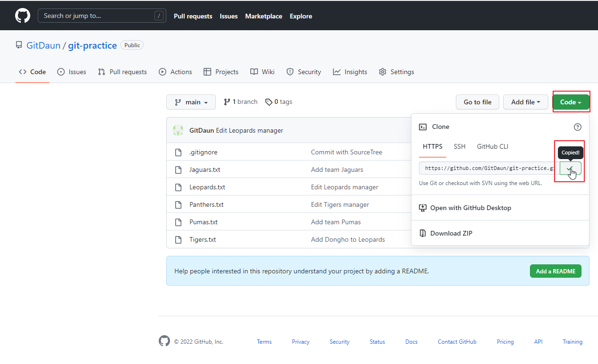Viewport: 598px width, 364px height.
Task: Go to Marketplace
Action: [264, 16]
